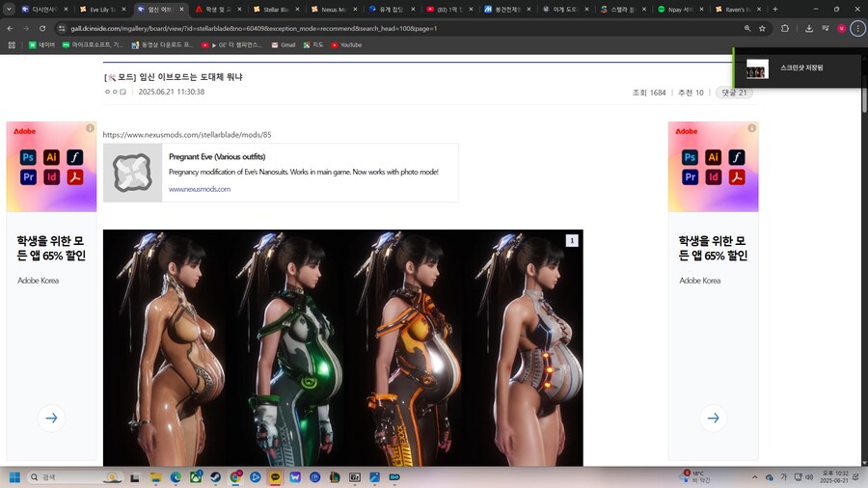The height and width of the screenshot is (488, 868).
Task: Open the 마이크로소프트 bookmark
Action: 93,44
